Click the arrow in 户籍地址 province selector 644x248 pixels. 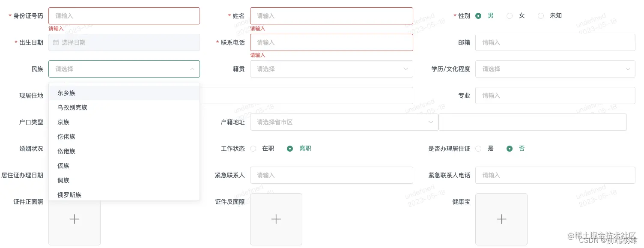(431, 122)
